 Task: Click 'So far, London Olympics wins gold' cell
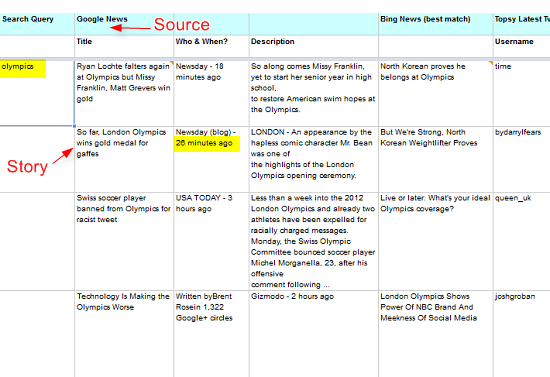coord(124,159)
